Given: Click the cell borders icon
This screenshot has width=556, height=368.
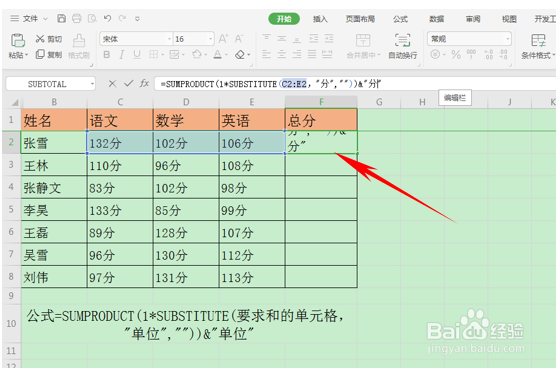Looking at the screenshot, I should coord(154,55).
